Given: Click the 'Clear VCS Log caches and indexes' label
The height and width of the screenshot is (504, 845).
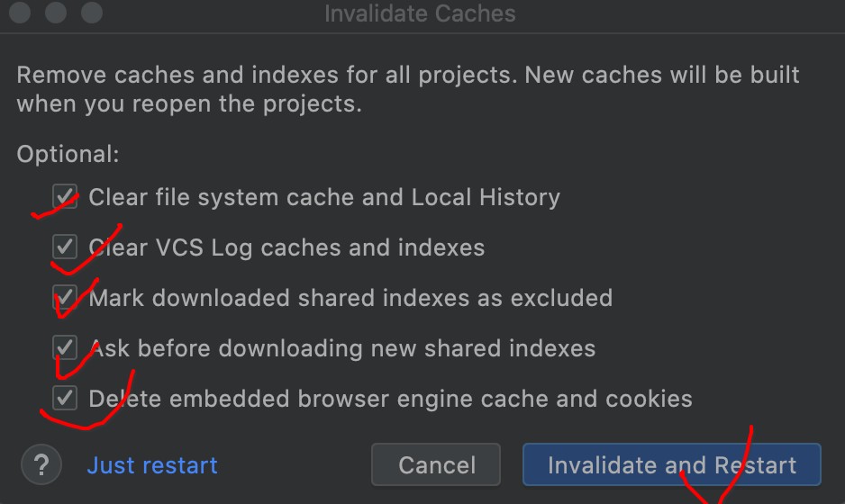Looking at the screenshot, I should tap(286, 247).
